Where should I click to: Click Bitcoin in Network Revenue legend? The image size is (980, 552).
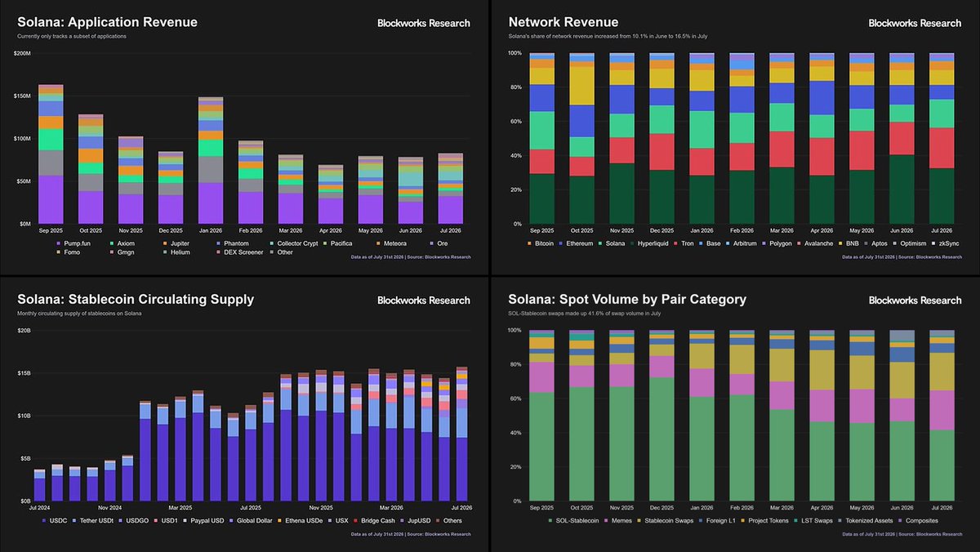541,243
